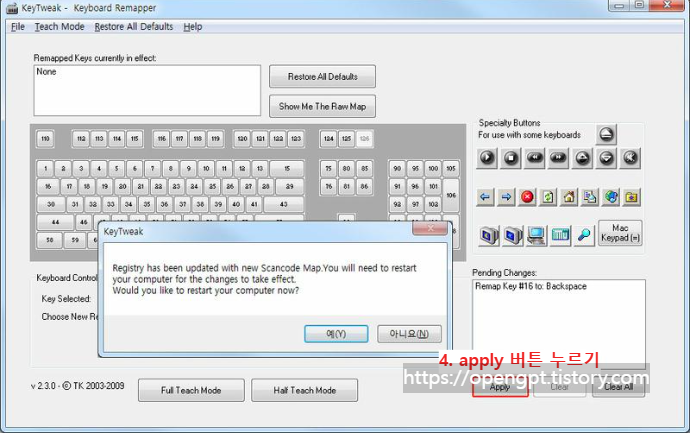
Task: Click the Clear All button
Action: click(618, 387)
